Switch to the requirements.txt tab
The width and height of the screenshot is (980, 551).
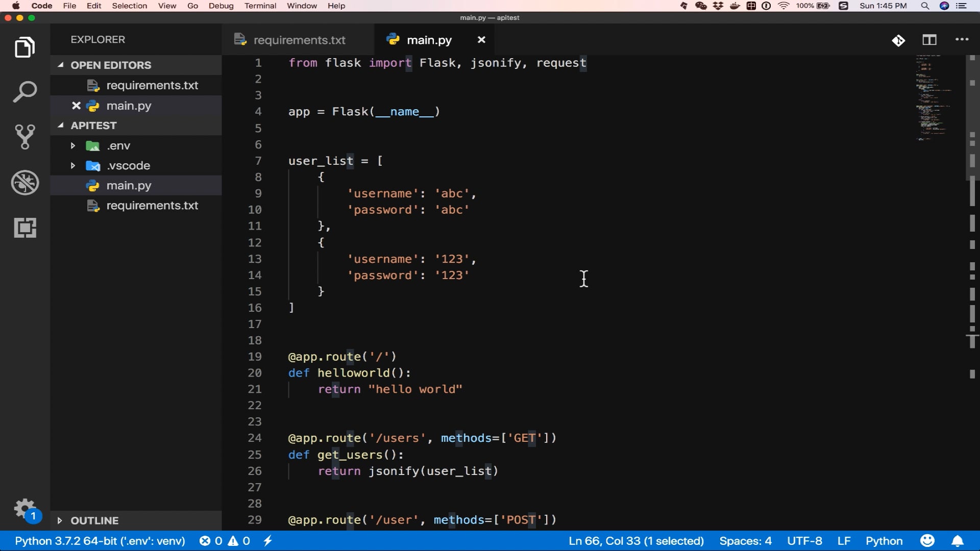(x=299, y=40)
